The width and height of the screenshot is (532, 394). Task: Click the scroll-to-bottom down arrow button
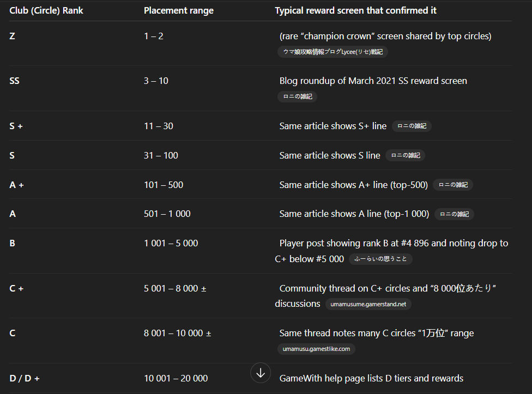point(261,373)
